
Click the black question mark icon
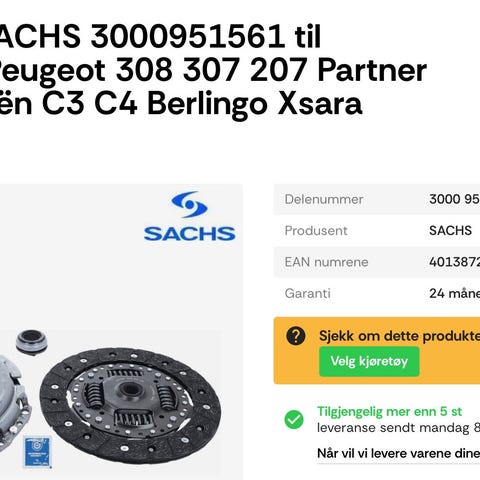click(x=296, y=336)
